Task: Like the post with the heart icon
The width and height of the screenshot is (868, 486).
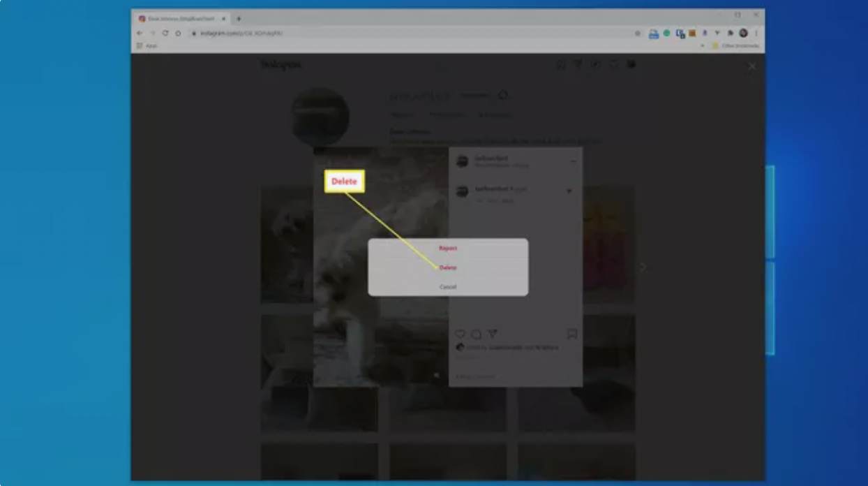Action: tap(461, 334)
